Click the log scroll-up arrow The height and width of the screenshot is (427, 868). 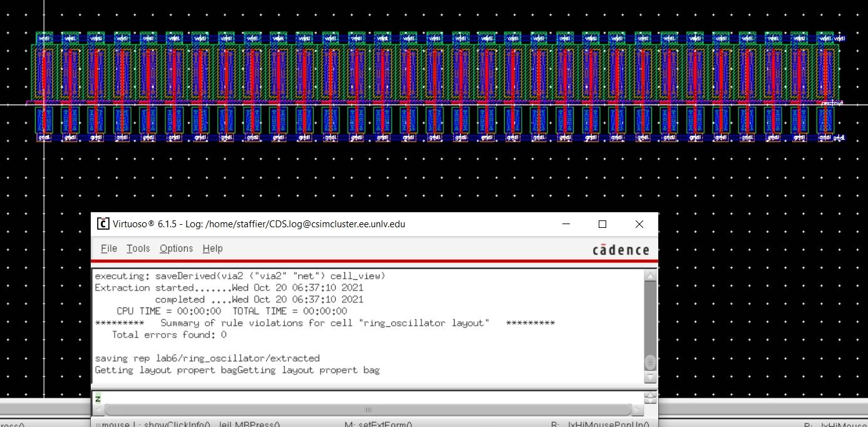651,276
